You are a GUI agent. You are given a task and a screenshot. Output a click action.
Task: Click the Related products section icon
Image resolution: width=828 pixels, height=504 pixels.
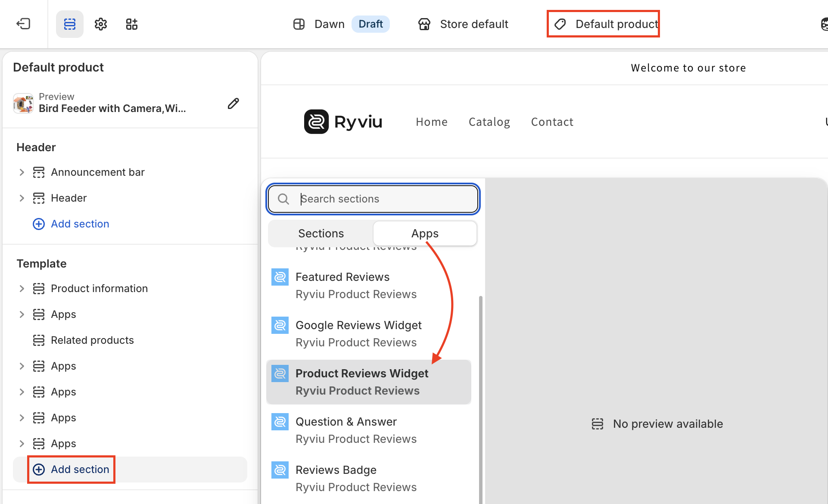click(39, 340)
